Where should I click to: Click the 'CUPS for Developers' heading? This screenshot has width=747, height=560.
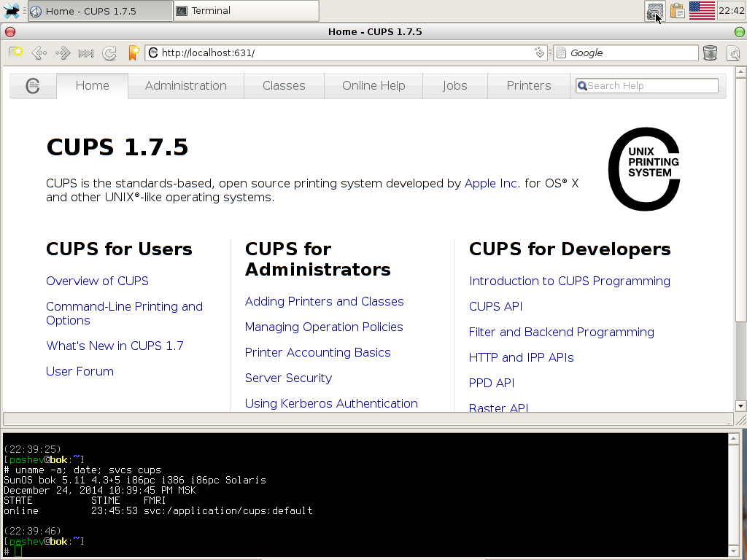[x=570, y=249]
